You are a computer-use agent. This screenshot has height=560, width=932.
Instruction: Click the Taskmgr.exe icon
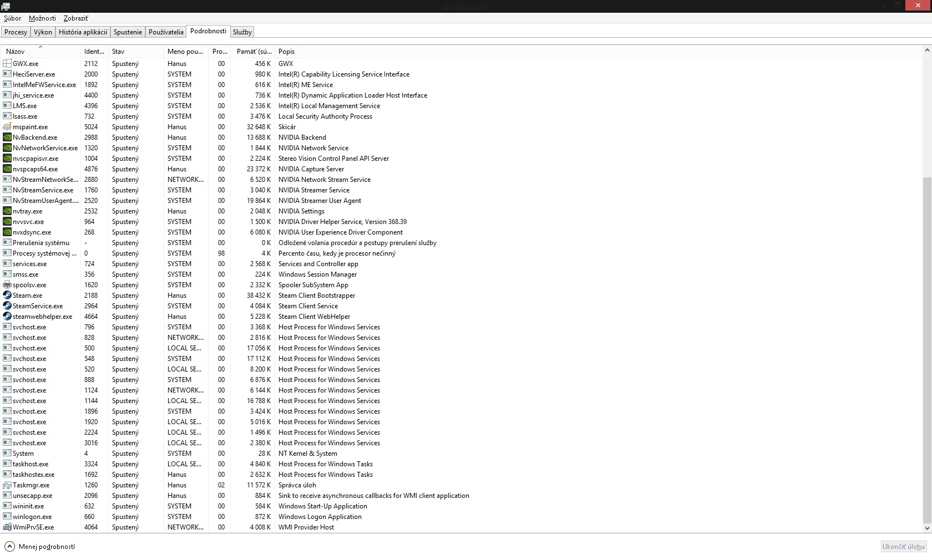click(7, 485)
